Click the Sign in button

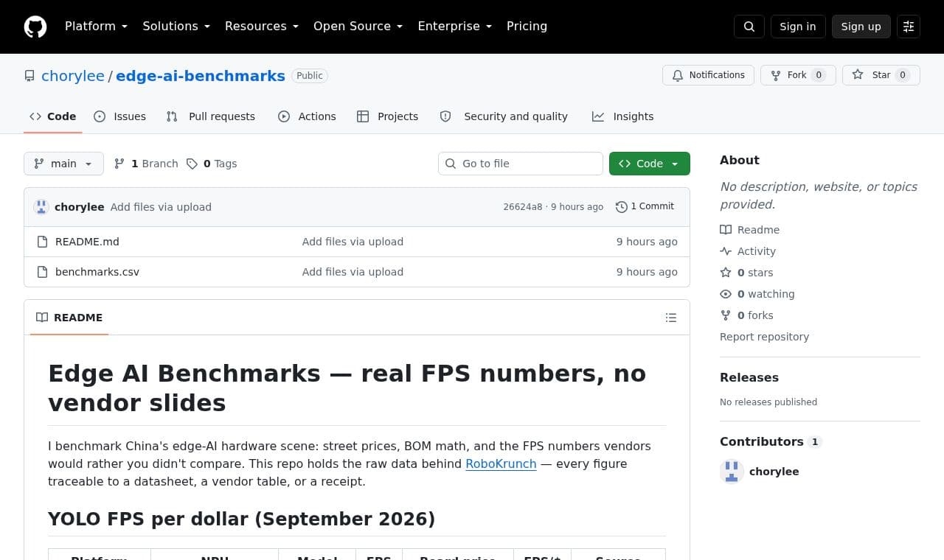pos(798,27)
